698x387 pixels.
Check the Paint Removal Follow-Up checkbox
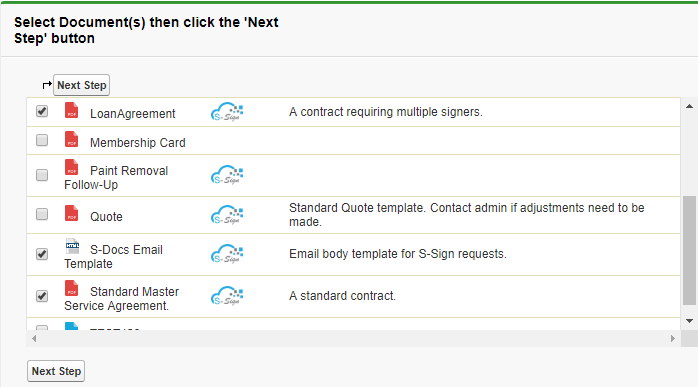pos(42,175)
